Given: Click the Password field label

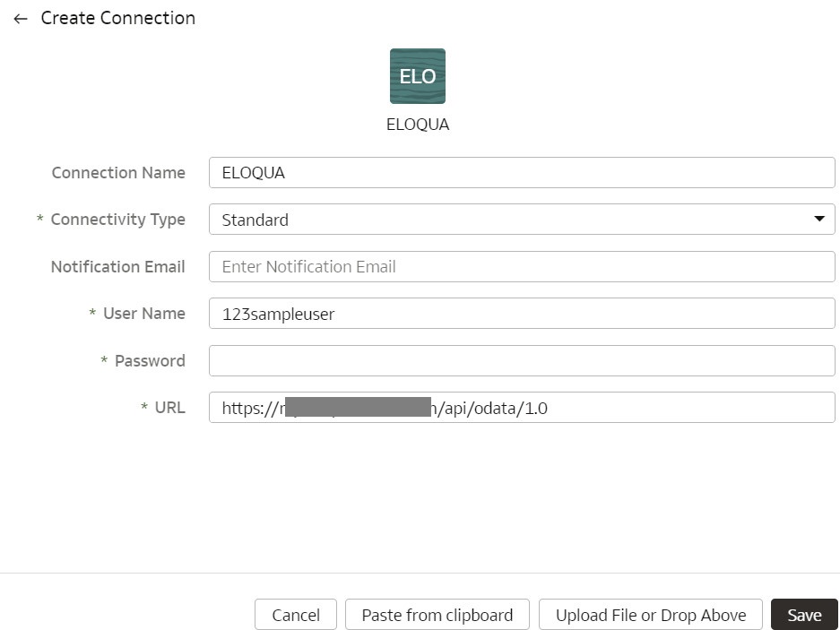Looking at the screenshot, I should pos(150,360).
